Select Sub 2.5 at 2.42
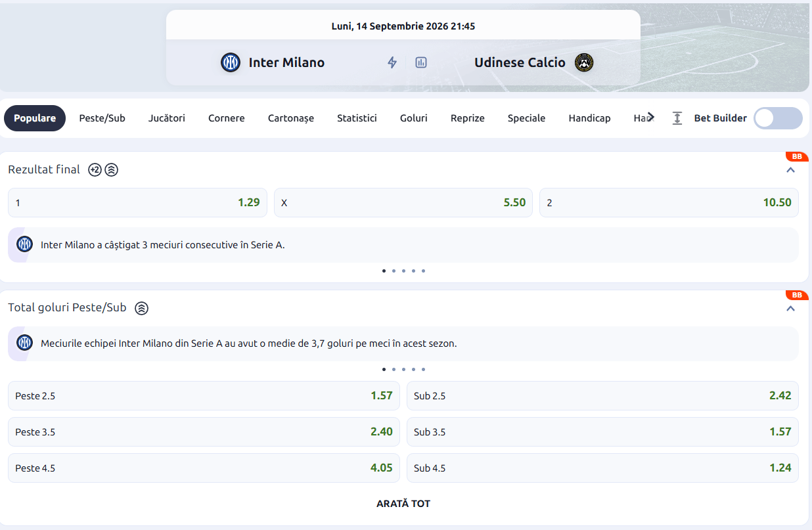812x530 pixels. click(x=602, y=396)
